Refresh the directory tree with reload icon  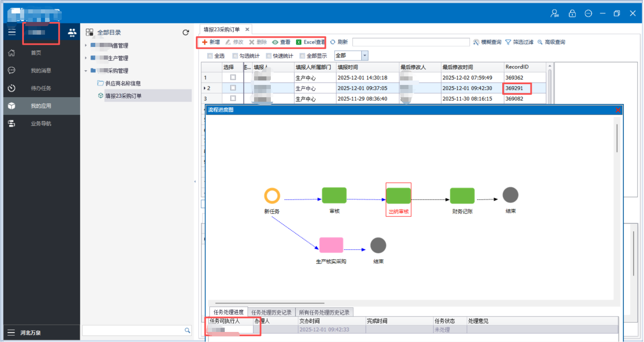186,32
